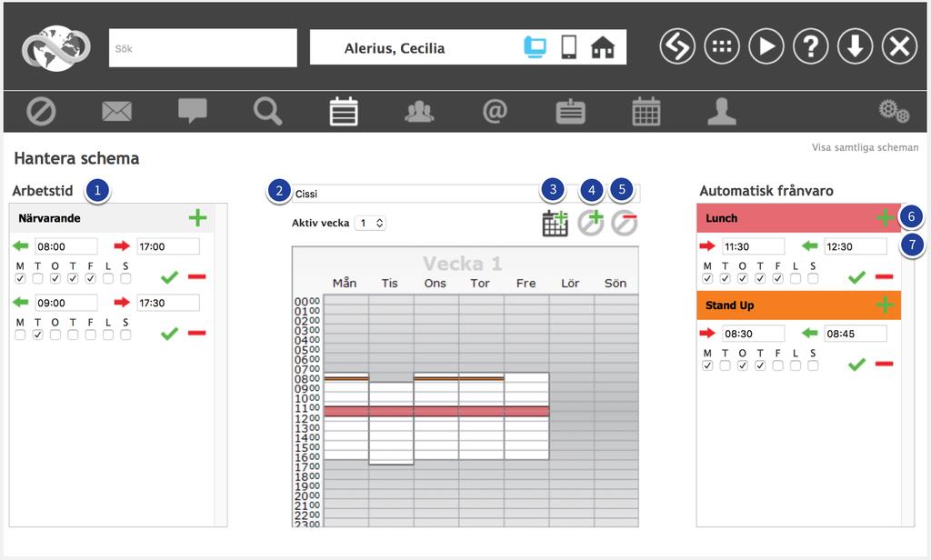Confirm the 08:00–17:00 working time
Viewport: 931px width, 560px height.
tap(169, 276)
